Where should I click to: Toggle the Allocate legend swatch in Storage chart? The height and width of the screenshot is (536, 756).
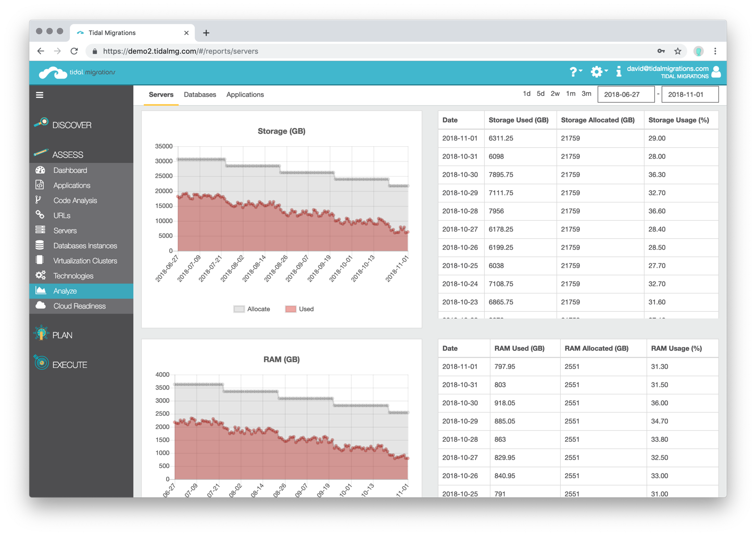(239, 309)
